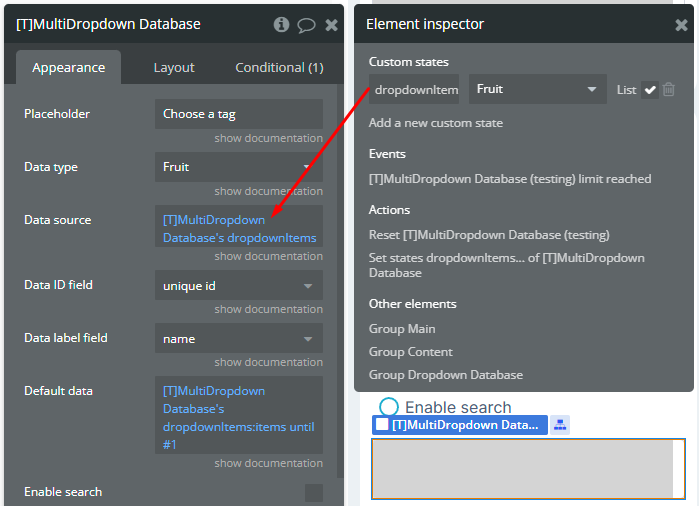Close the MultiDropdown Database property editor
The width and height of the screenshot is (699, 506).
click(331, 24)
